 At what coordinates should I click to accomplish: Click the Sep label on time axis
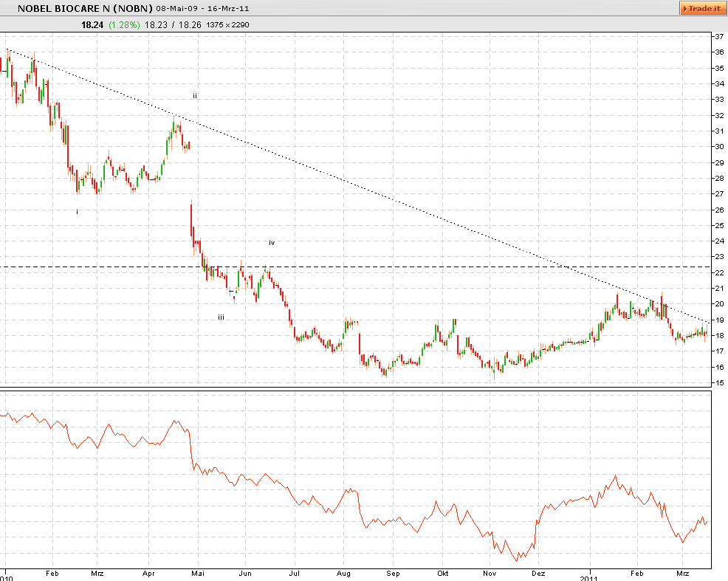point(394,574)
